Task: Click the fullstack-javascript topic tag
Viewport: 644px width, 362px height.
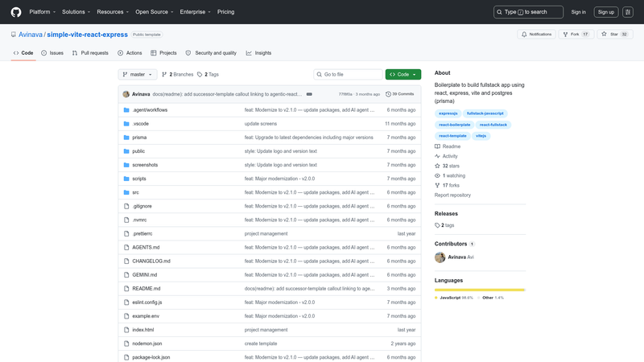Action: 485,113
